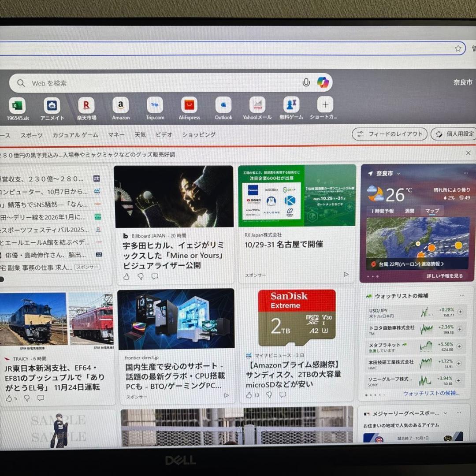Dislike the SanDisk microSD article
Screen dimensions: 476x476
[x=268, y=395]
